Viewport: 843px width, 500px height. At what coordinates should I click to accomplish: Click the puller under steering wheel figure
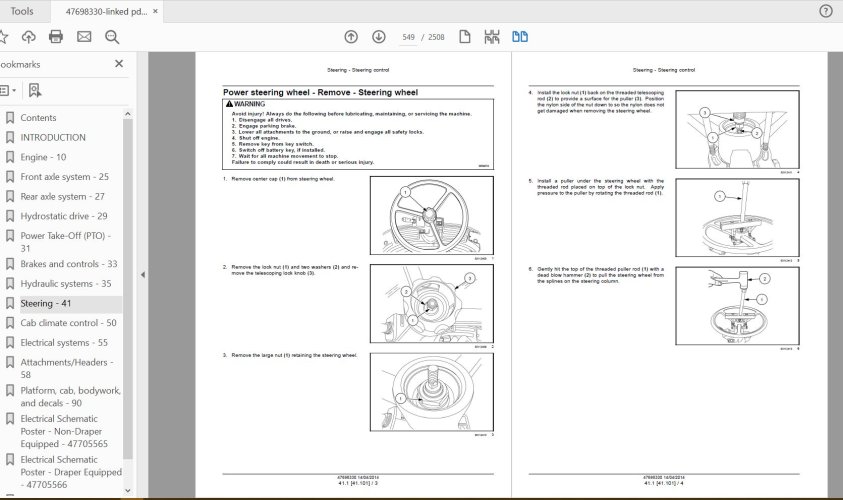737,218
